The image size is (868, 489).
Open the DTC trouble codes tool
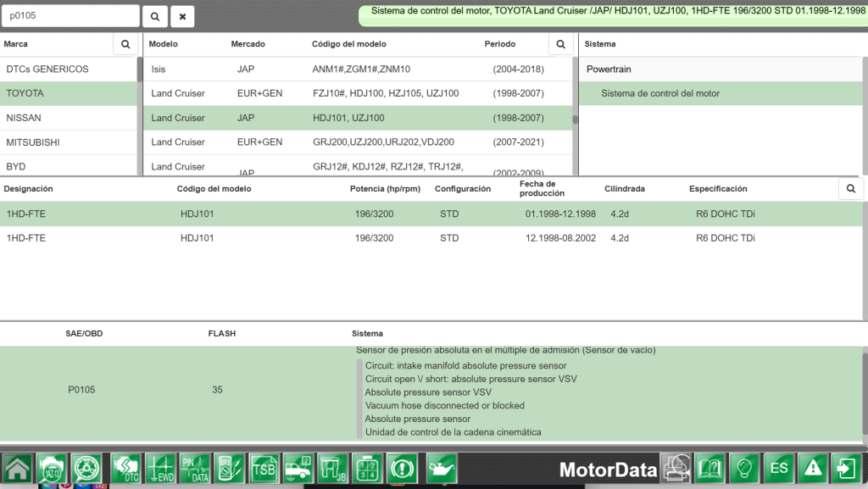pos(125,469)
